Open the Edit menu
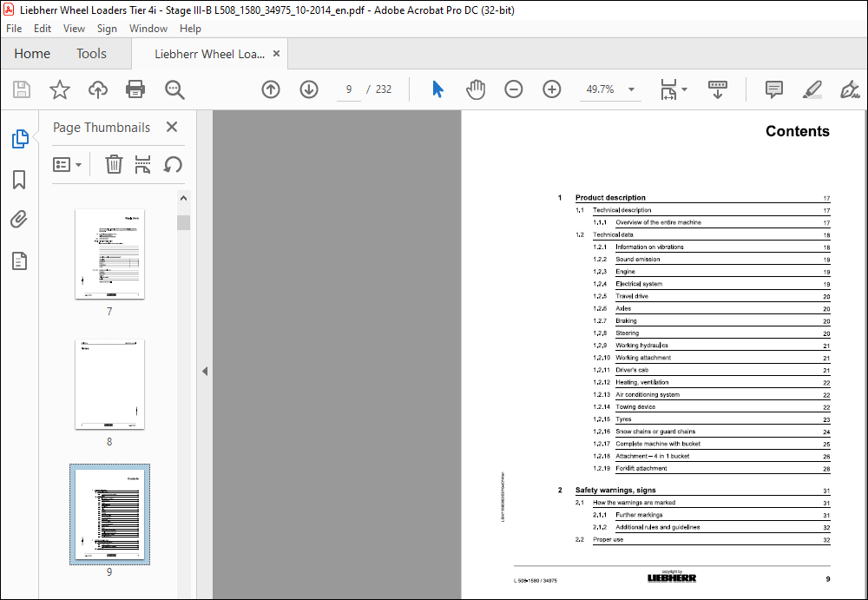868x600 pixels. pos(43,29)
